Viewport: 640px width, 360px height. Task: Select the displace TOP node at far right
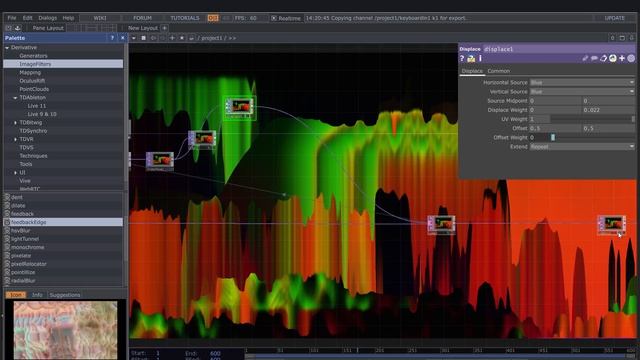tap(612, 224)
